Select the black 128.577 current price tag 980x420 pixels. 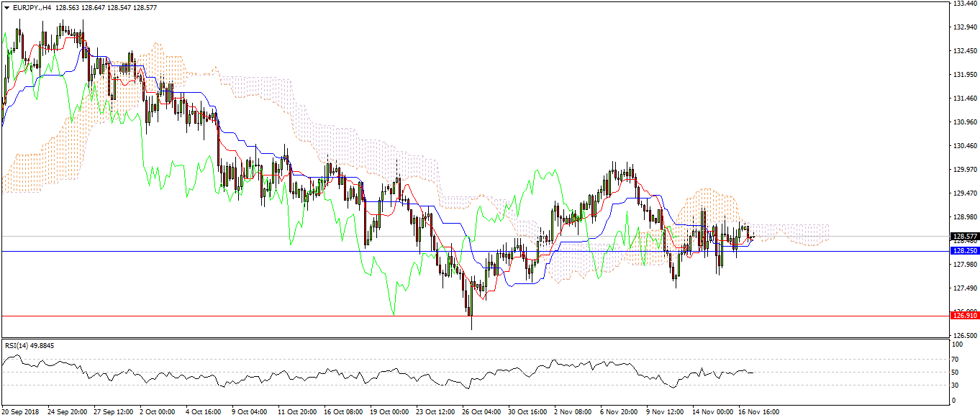[962, 236]
